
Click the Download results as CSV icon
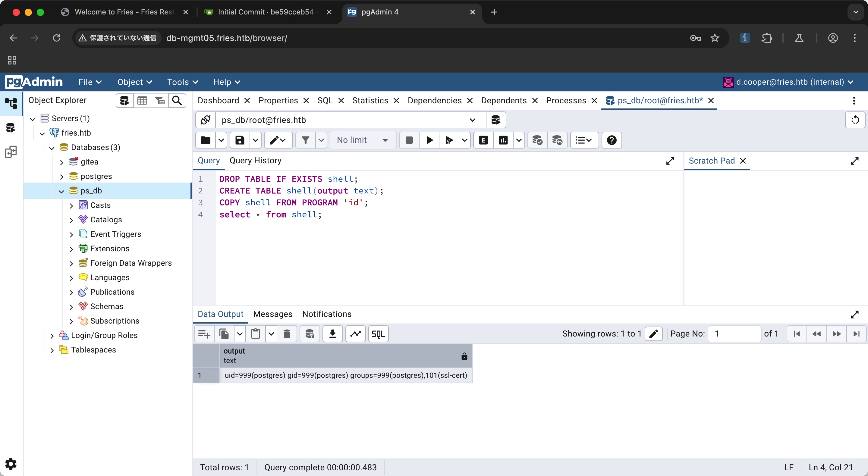point(332,334)
